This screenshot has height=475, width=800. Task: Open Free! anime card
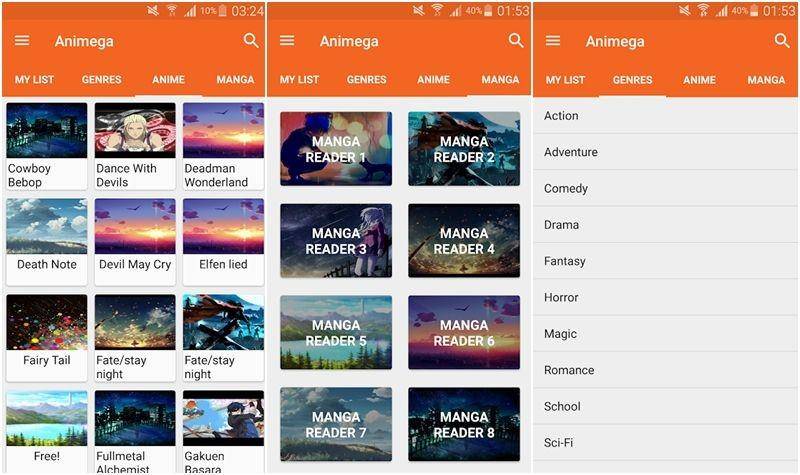pyautogui.click(x=46, y=432)
